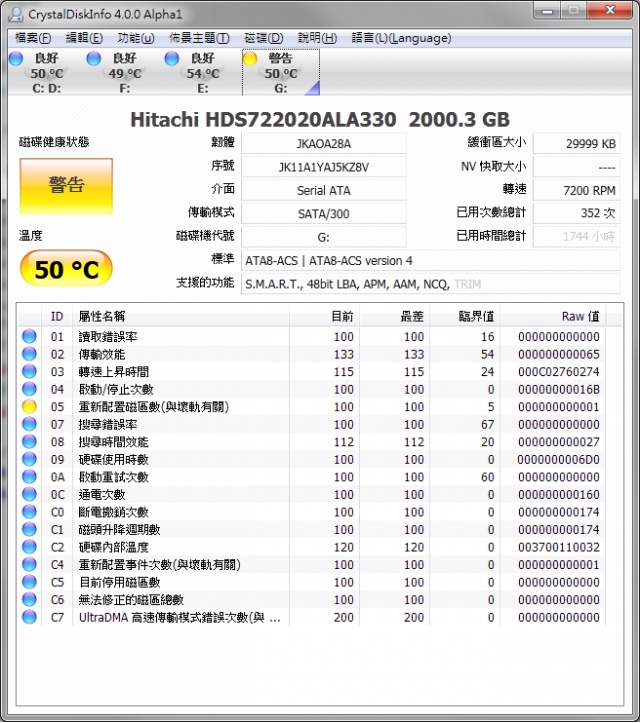Select the E: disk tab

pos(202,72)
